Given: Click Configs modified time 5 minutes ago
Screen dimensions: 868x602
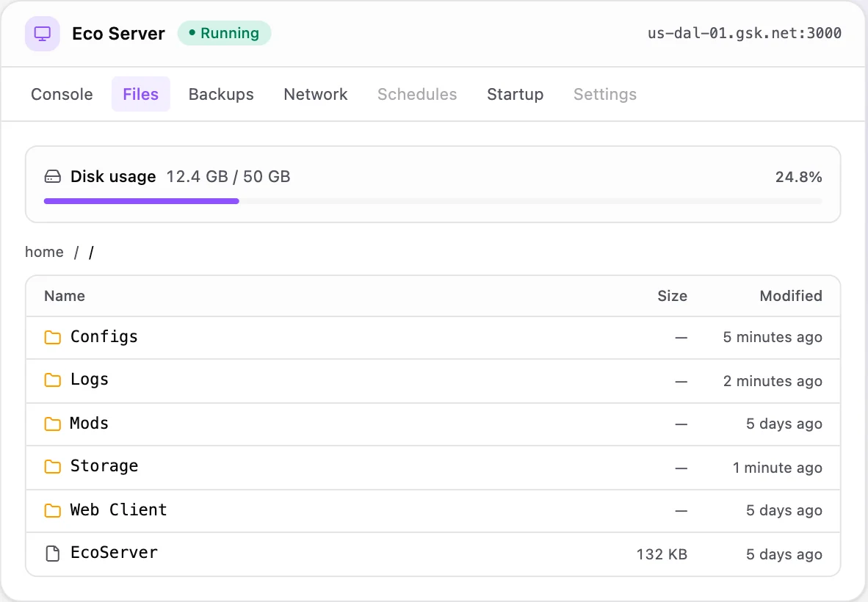Looking at the screenshot, I should [773, 337].
